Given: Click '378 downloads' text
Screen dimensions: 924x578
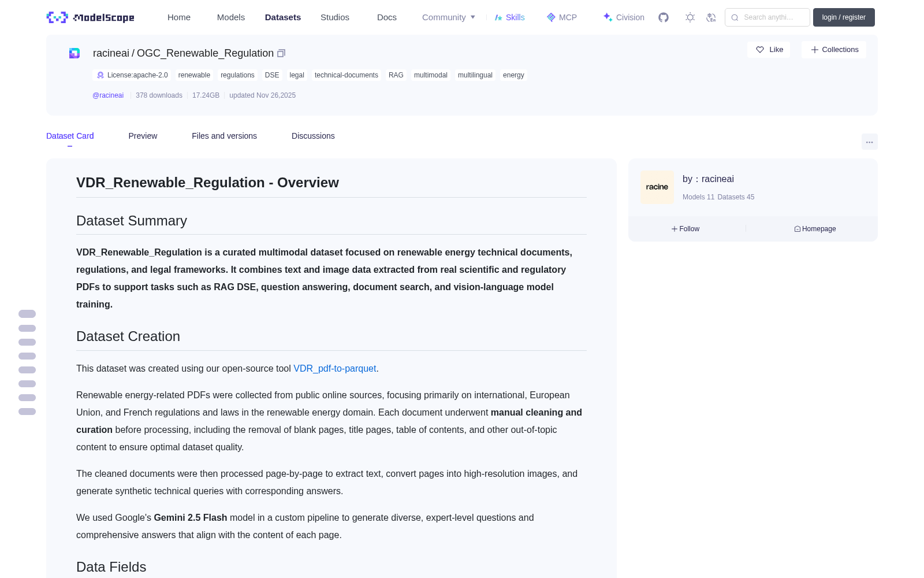Looking at the screenshot, I should [x=159, y=95].
